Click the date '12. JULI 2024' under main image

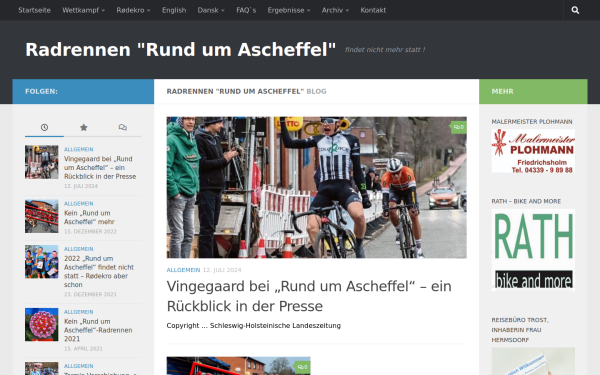tap(222, 270)
